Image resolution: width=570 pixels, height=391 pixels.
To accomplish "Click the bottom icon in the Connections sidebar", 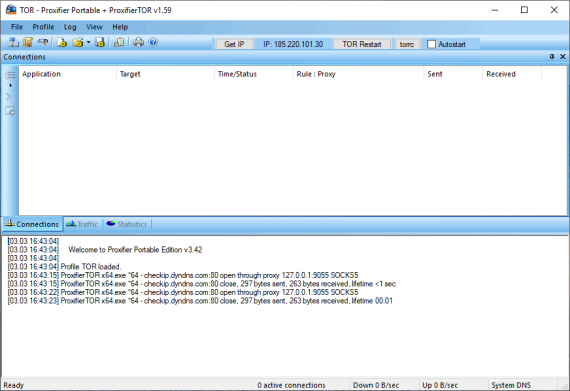I will [x=10, y=111].
